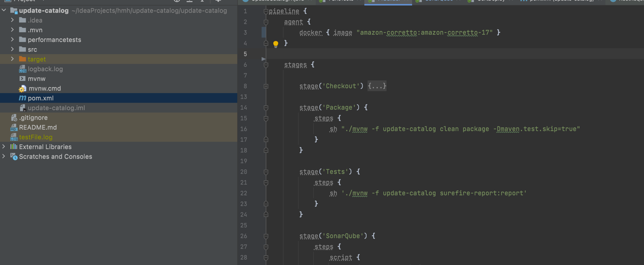Click the markdown icon beside README.md
Viewport: 644px width, 265px height.
pos(14,127)
